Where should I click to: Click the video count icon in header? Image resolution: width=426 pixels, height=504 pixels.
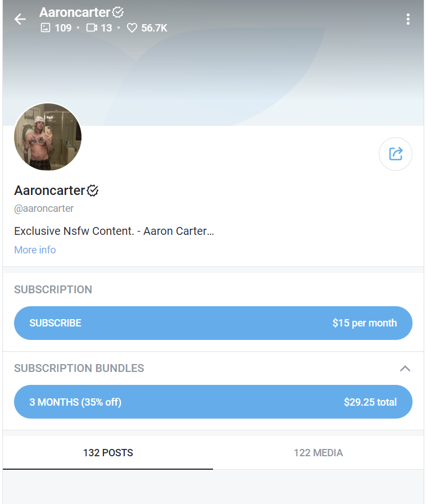(92, 28)
